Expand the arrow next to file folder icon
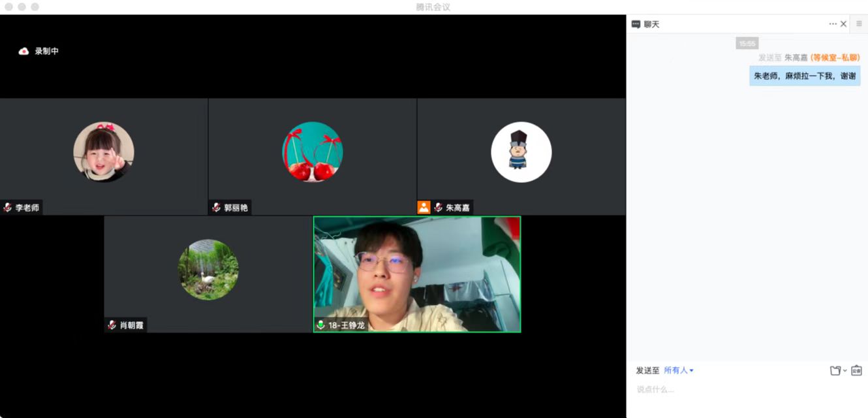Viewport: 868px width, 418px height. pos(845,370)
